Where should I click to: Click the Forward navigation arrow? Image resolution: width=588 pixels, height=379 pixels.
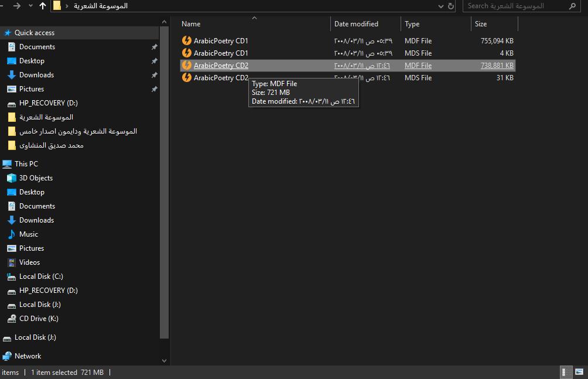pyautogui.click(x=17, y=6)
